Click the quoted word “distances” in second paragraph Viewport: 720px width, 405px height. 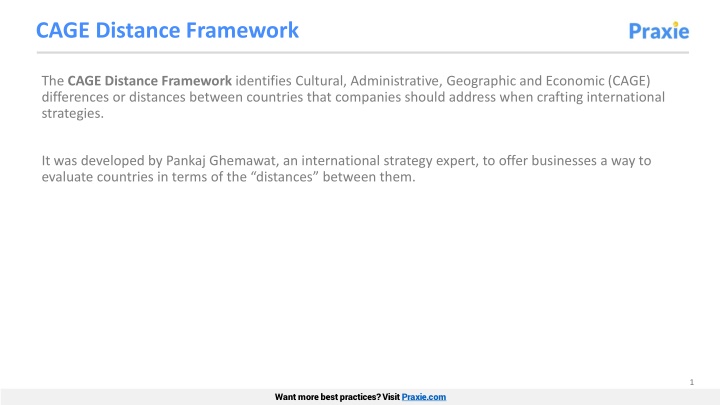[285, 177]
